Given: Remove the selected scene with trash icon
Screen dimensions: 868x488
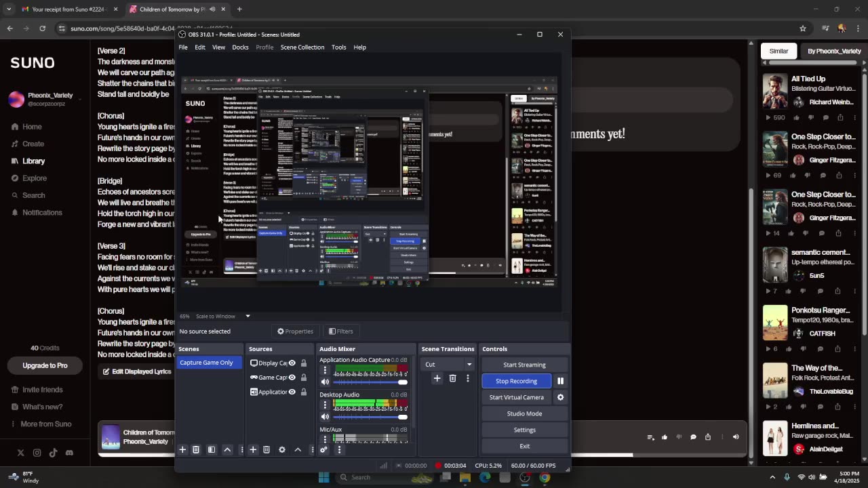Looking at the screenshot, I should click(196, 449).
